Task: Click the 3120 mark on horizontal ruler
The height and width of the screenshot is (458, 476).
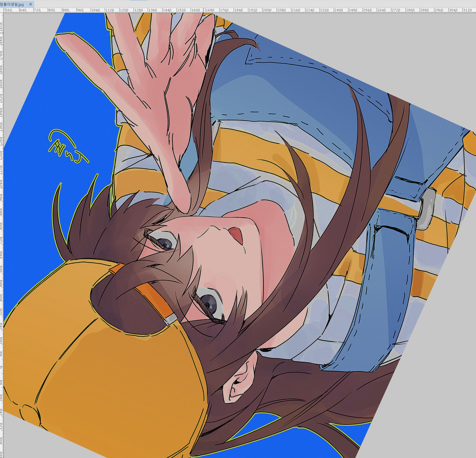Action: (x=467, y=10)
